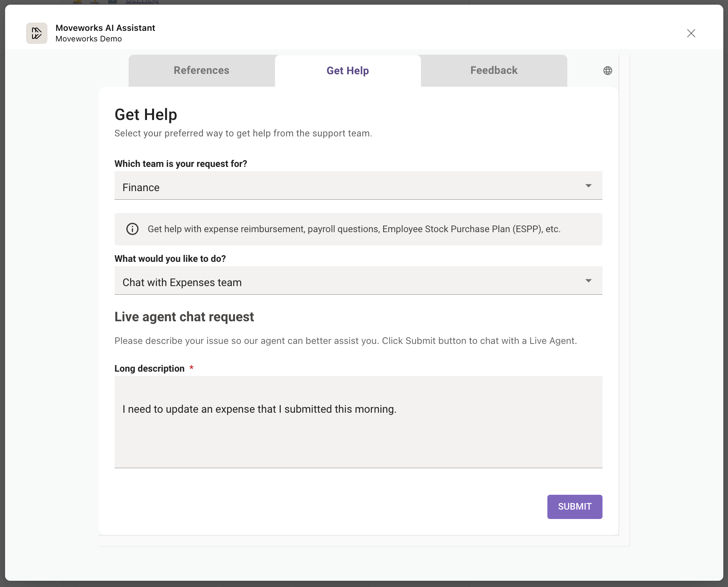Click the 'Moveworks Demo' subtitle text
This screenshot has width=728, height=587.
(89, 39)
